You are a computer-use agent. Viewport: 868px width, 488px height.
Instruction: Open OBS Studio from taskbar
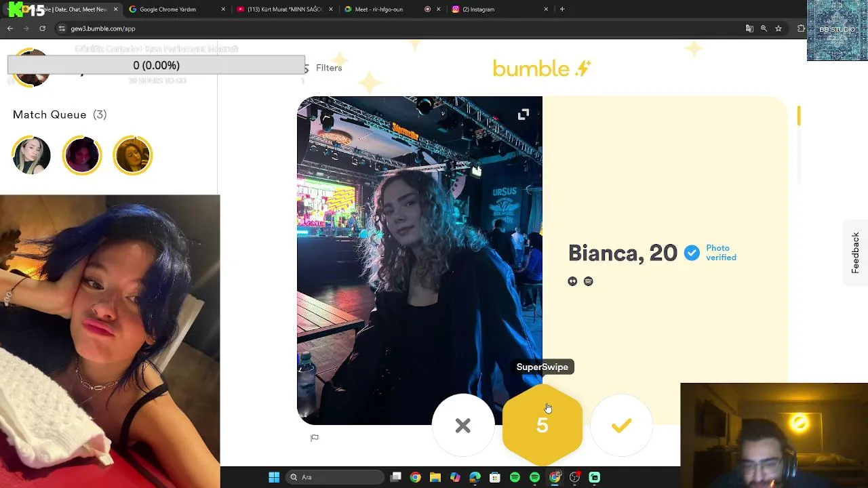[574, 477]
